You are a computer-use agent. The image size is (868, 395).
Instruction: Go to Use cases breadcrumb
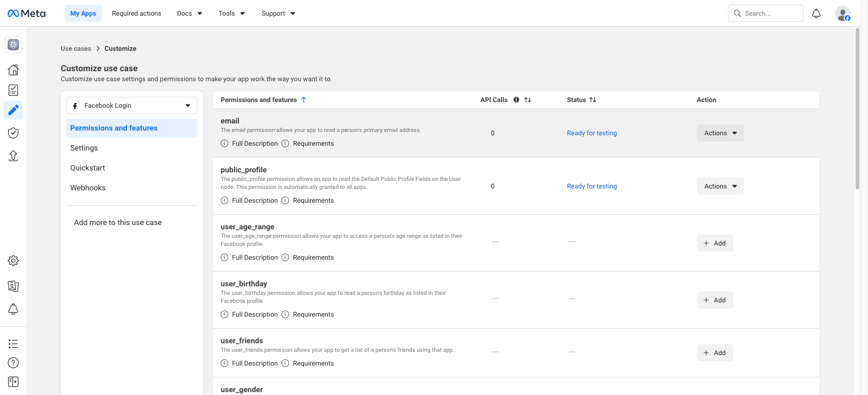(x=76, y=48)
